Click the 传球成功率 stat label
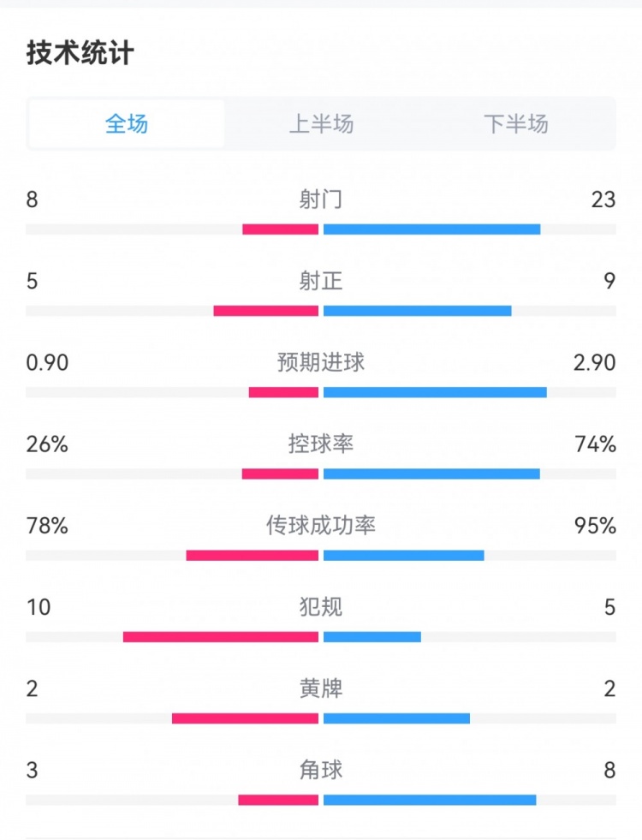This screenshot has width=642, height=840. click(321, 525)
